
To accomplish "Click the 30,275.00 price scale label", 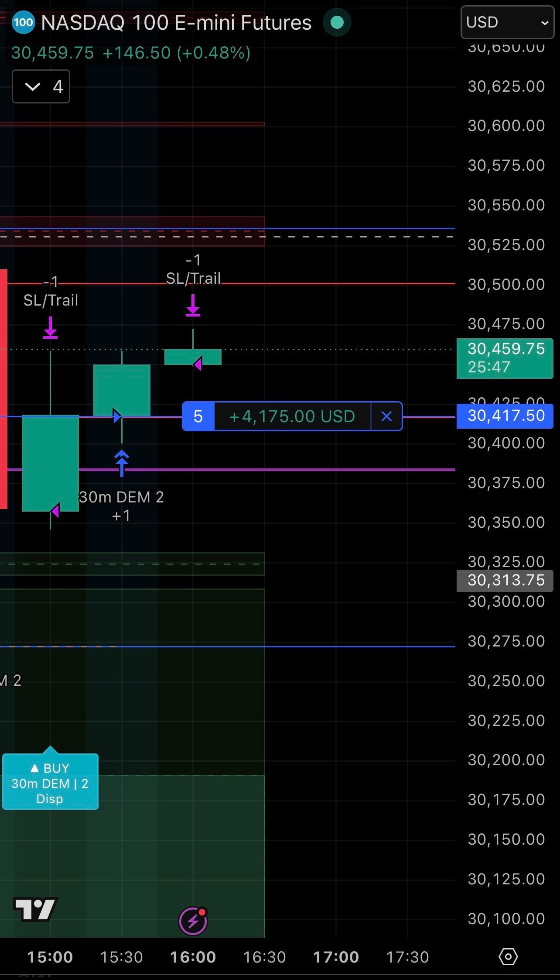I will point(506,641).
